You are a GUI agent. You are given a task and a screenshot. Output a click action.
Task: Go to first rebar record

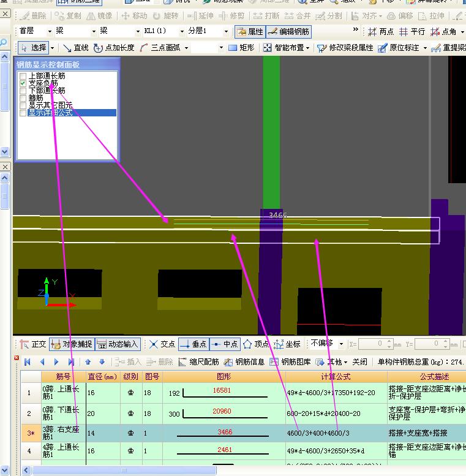click(x=28, y=362)
